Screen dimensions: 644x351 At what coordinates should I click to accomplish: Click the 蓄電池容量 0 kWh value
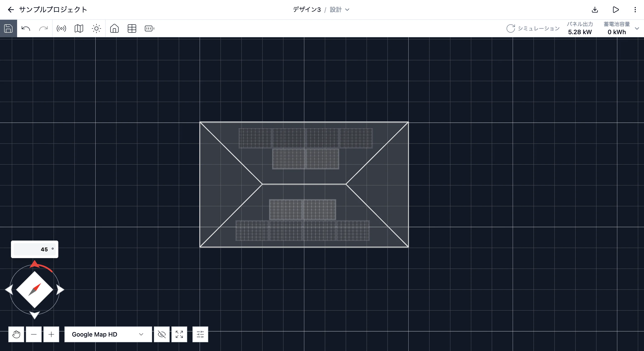click(x=617, y=32)
